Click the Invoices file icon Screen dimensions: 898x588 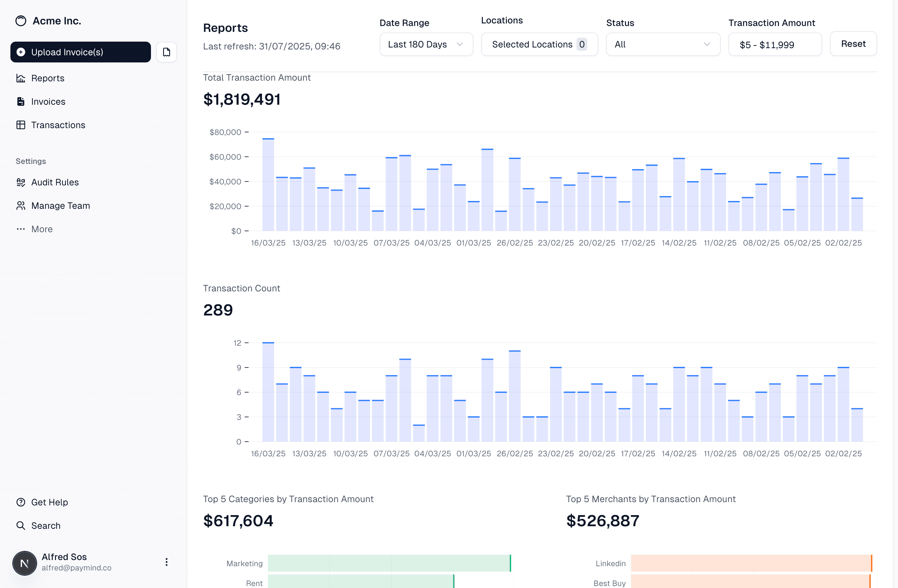pyautogui.click(x=21, y=101)
